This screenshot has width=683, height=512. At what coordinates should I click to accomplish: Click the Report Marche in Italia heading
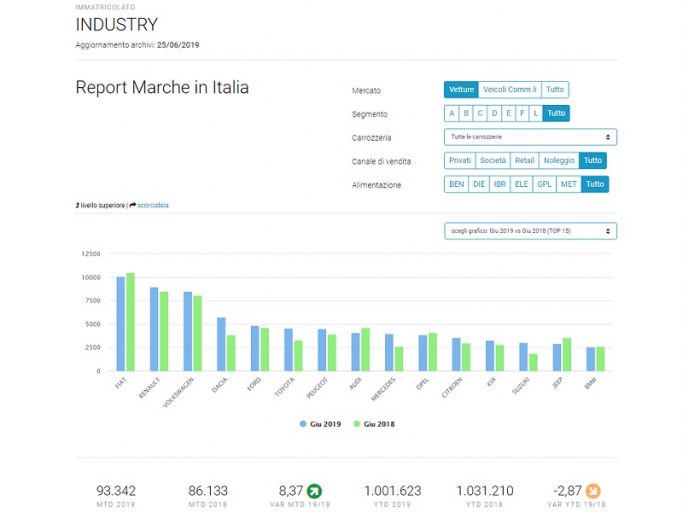[162, 87]
